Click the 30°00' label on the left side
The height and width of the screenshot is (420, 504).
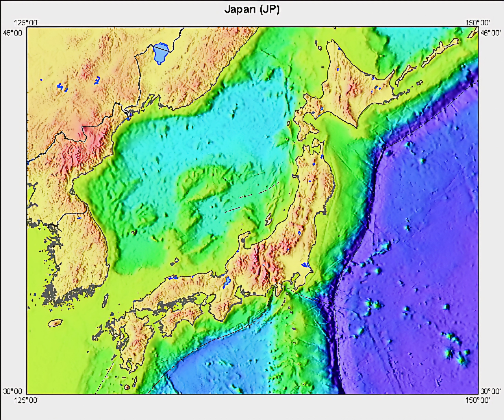13,391
